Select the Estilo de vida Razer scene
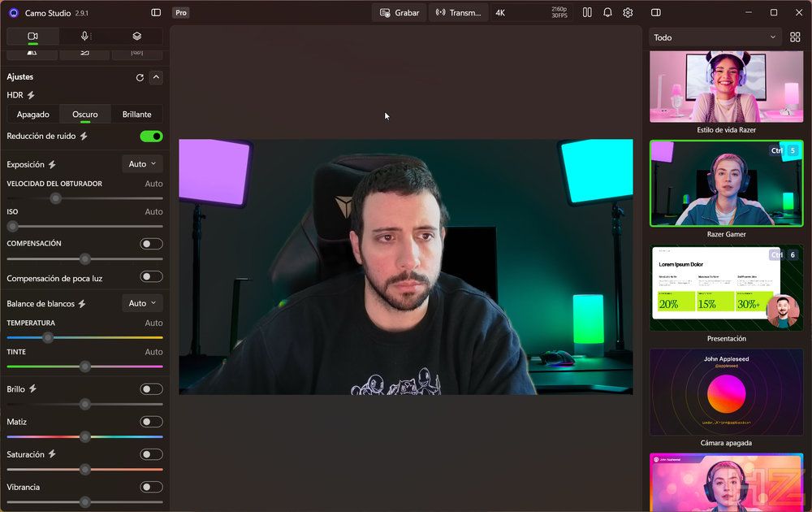812x512 pixels. 726,86
